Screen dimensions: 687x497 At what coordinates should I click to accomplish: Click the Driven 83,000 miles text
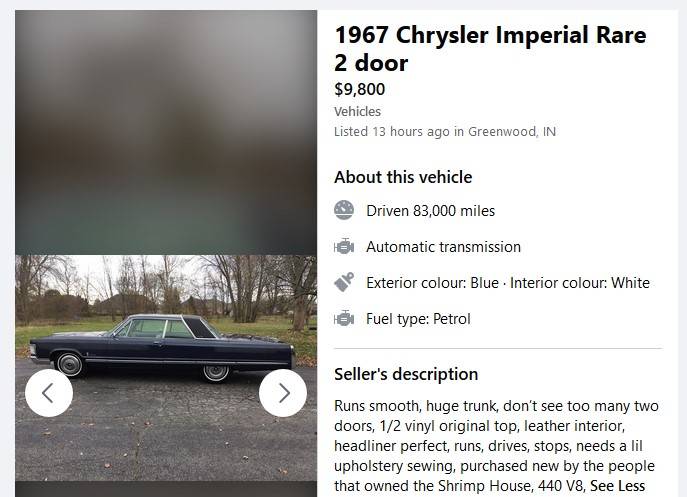tap(430, 210)
